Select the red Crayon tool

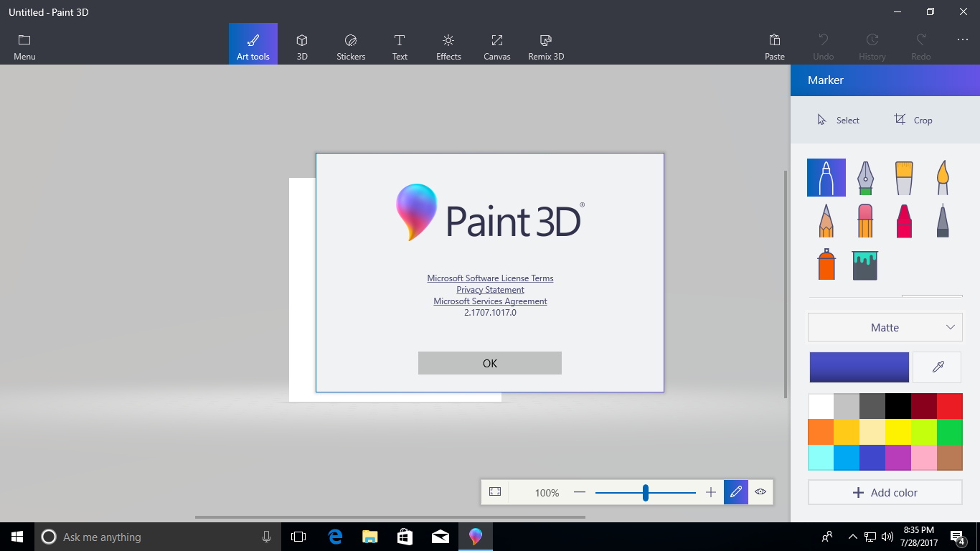point(904,220)
